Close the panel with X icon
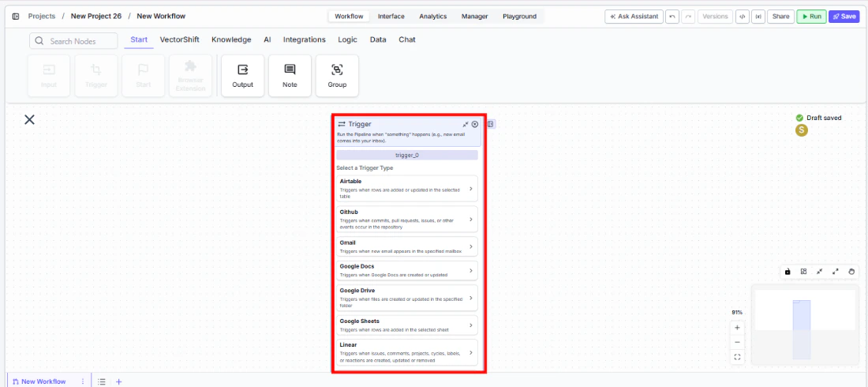The height and width of the screenshot is (387, 868). [x=29, y=119]
